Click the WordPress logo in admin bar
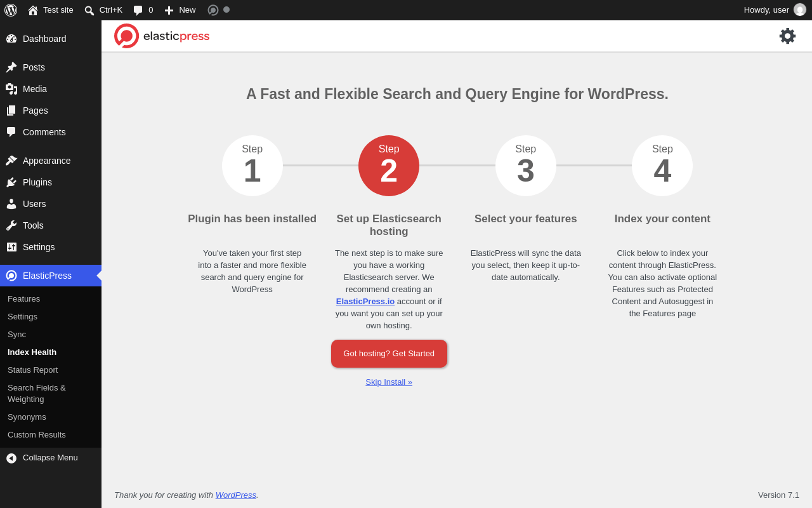Screen dimensions: 812x508 (11, 10)
